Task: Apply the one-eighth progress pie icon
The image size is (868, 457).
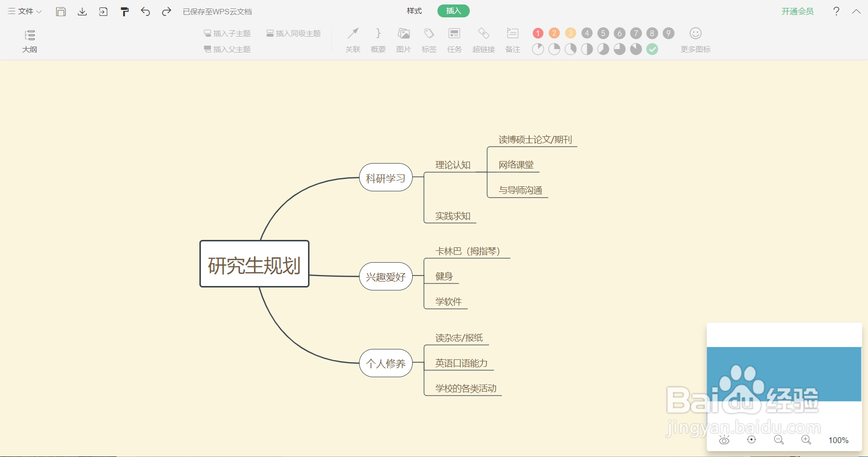Action: [538, 49]
